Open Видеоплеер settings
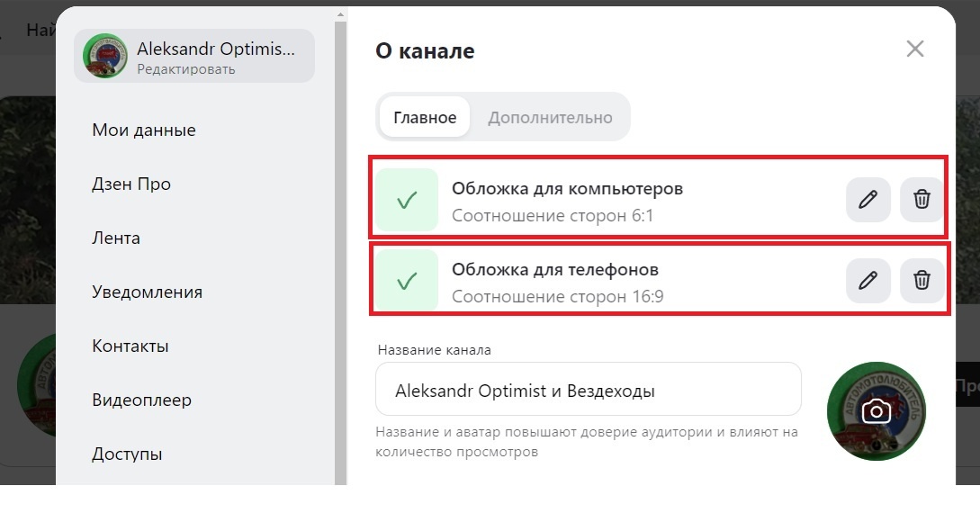 141,400
